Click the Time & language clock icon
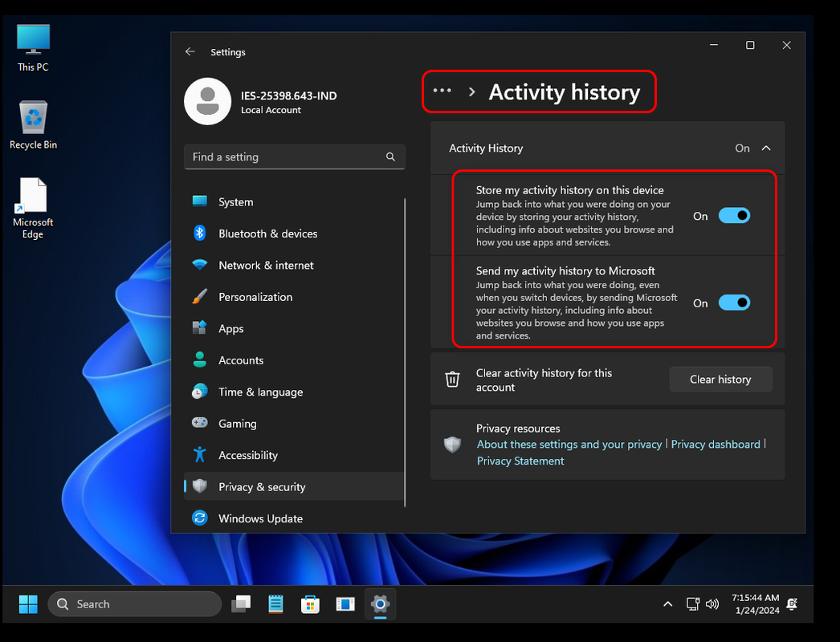The width and height of the screenshot is (840, 642). click(x=200, y=391)
